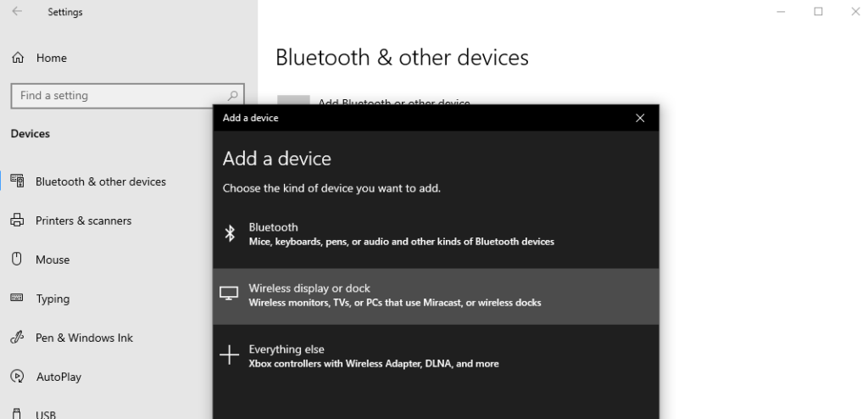Click the Typing keyboard icon
This screenshot has width=868, height=419.
tap(17, 299)
